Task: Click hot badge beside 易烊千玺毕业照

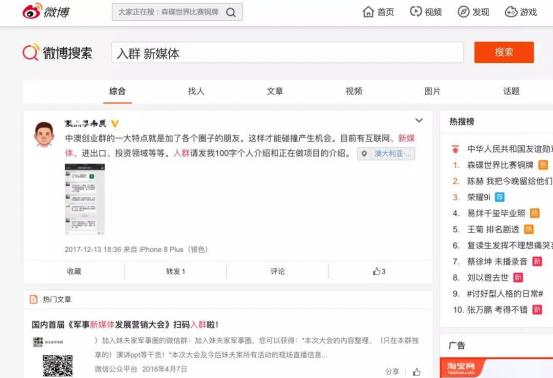Action: (535, 213)
